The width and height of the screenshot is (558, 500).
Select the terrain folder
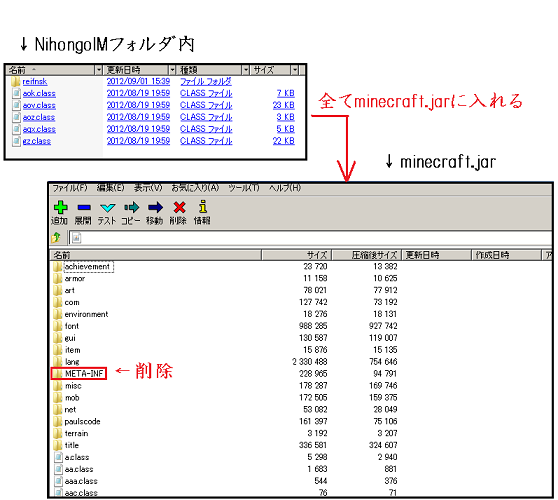pyautogui.click(x=76, y=434)
